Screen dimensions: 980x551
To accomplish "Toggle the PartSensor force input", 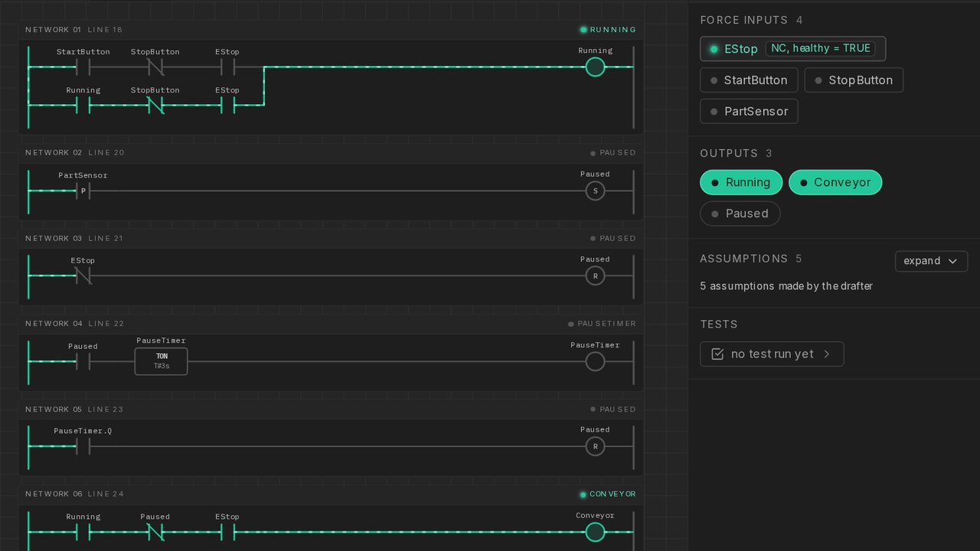I will (749, 111).
